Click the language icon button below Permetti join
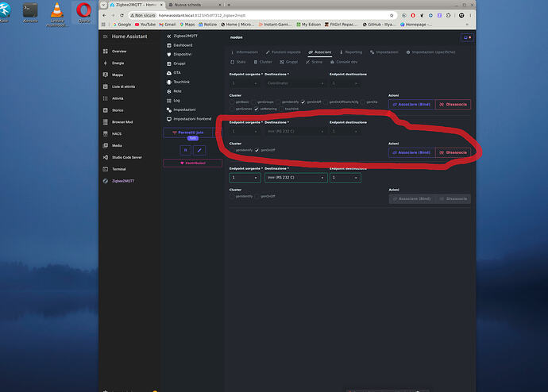Screen dimensions: 548x392 pos(186,150)
